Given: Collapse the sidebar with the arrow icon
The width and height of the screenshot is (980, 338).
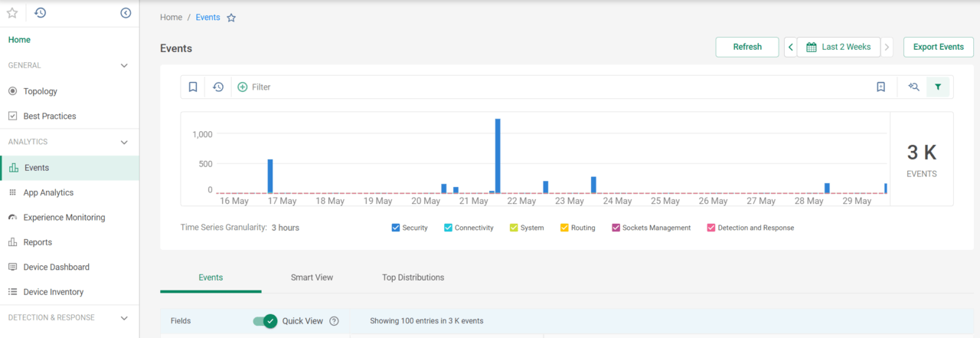Looking at the screenshot, I should click(126, 13).
